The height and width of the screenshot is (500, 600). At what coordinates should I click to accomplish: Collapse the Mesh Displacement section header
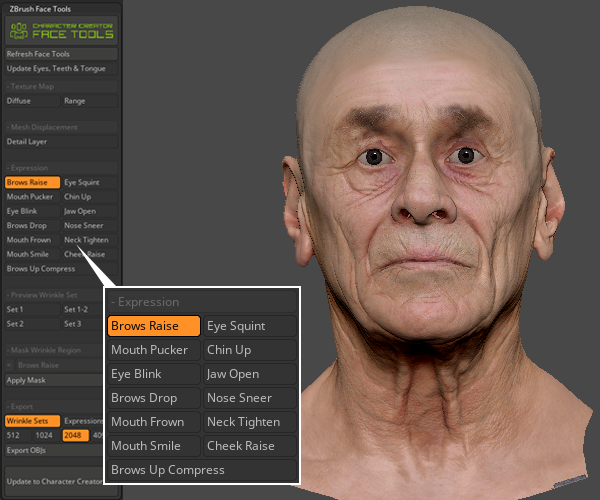tap(62, 127)
